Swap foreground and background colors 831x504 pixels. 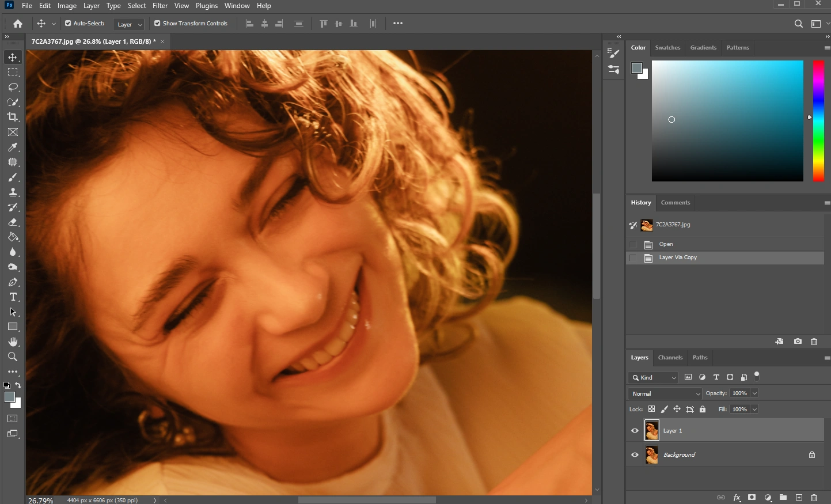point(18,385)
